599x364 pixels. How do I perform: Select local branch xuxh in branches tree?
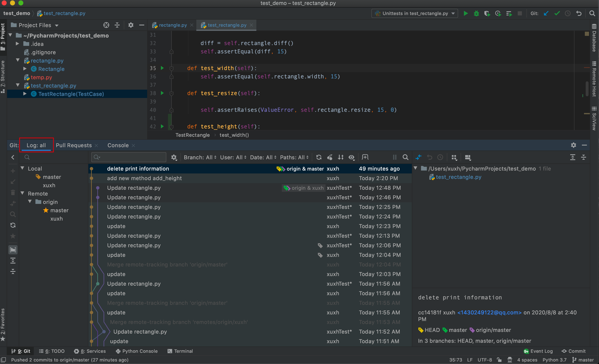(x=49, y=185)
